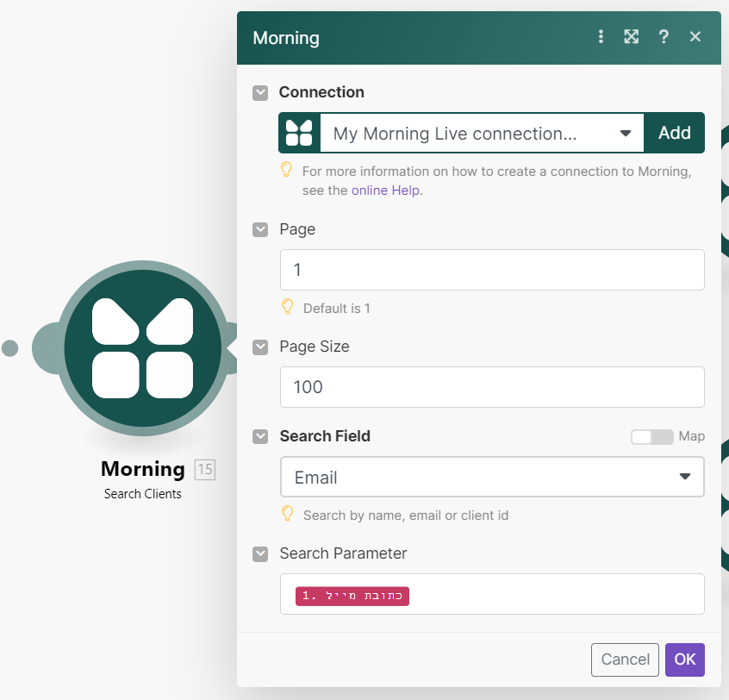Click the Search Parameter input field
This screenshot has width=729, height=700.
tap(492, 594)
